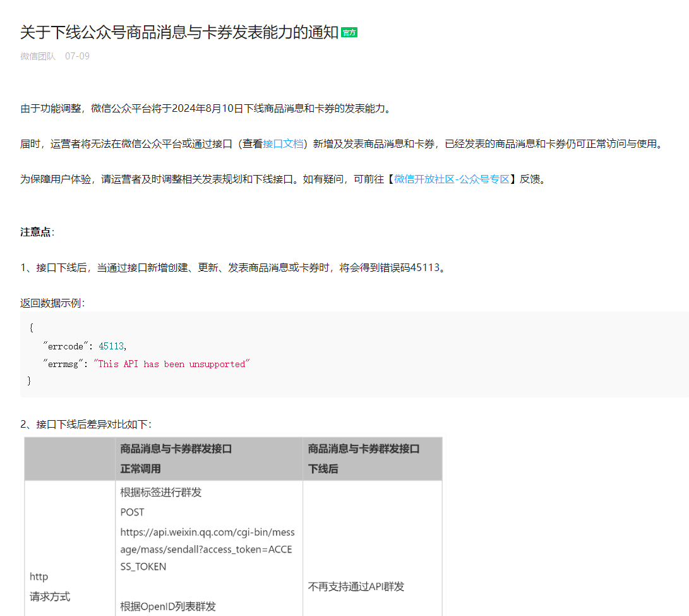
Task: Click "This API has been unsupported" string
Action: pos(171,364)
